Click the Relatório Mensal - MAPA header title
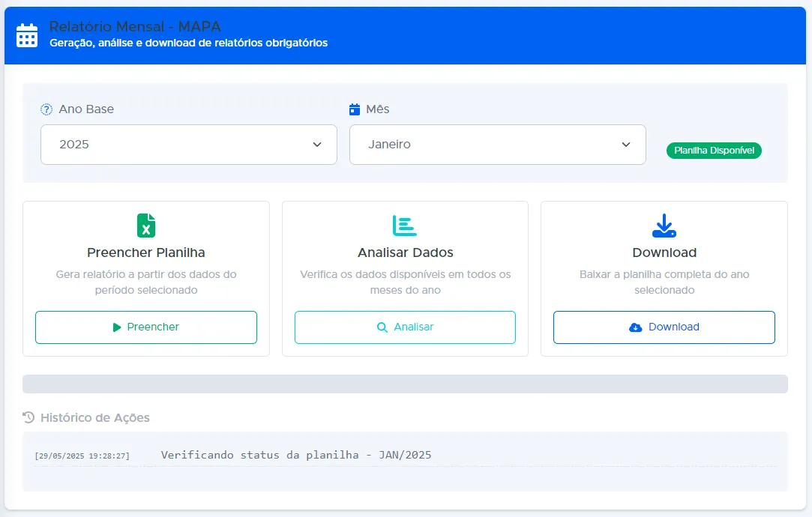Screen dimensions: 812x517 point(135,27)
